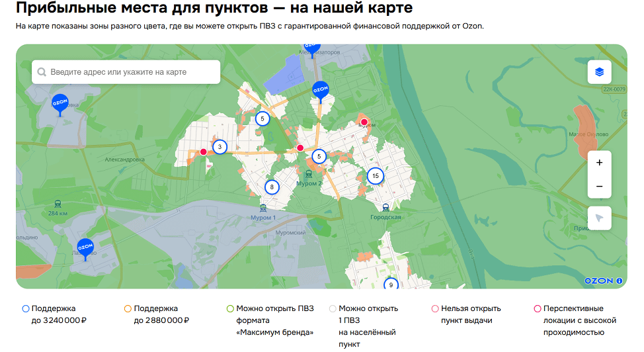The image size is (644, 352).
Task: Click green legend circle 'Максимум бренда'
Action: (x=230, y=309)
